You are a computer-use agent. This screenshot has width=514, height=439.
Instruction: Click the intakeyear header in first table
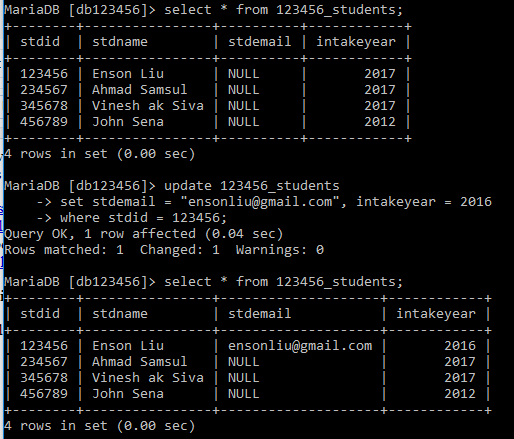tap(356, 42)
